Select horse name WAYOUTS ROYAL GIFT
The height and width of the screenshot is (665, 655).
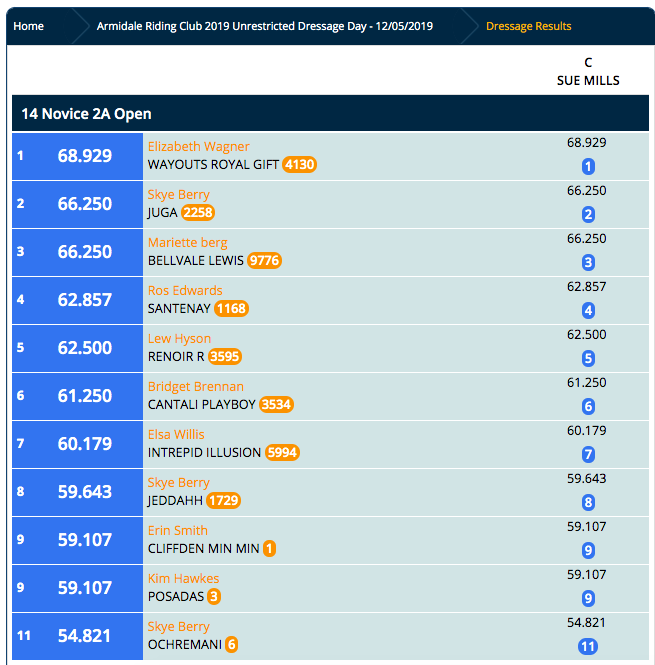click(x=213, y=165)
